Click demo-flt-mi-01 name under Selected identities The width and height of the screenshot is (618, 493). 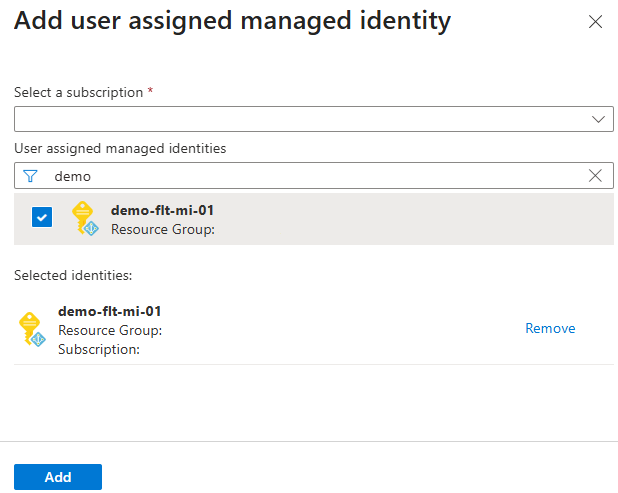click(110, 311)
